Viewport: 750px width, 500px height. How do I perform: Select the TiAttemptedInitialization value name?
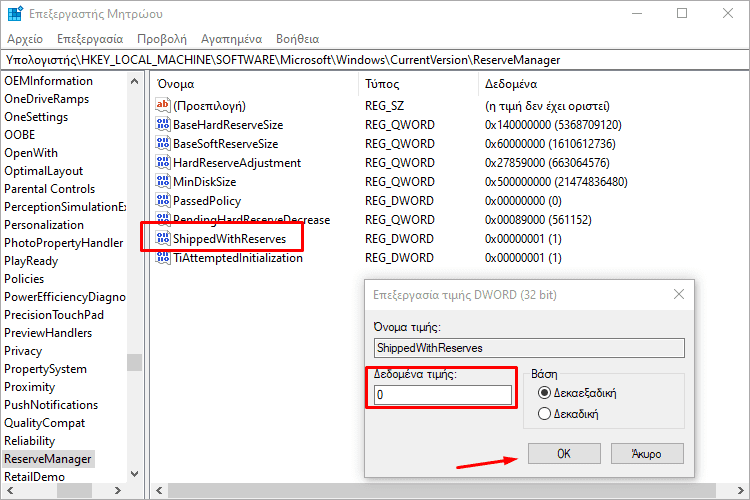(x=238, y=258)
